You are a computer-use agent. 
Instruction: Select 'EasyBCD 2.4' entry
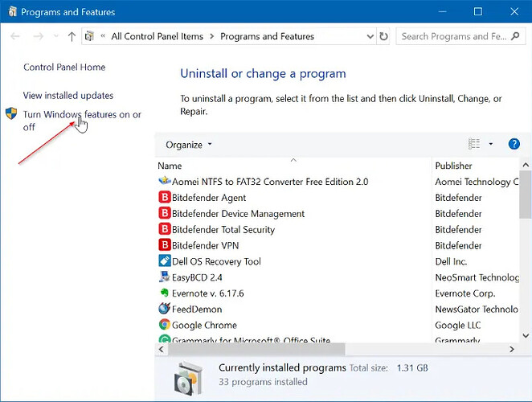click(x=197, y=277)
